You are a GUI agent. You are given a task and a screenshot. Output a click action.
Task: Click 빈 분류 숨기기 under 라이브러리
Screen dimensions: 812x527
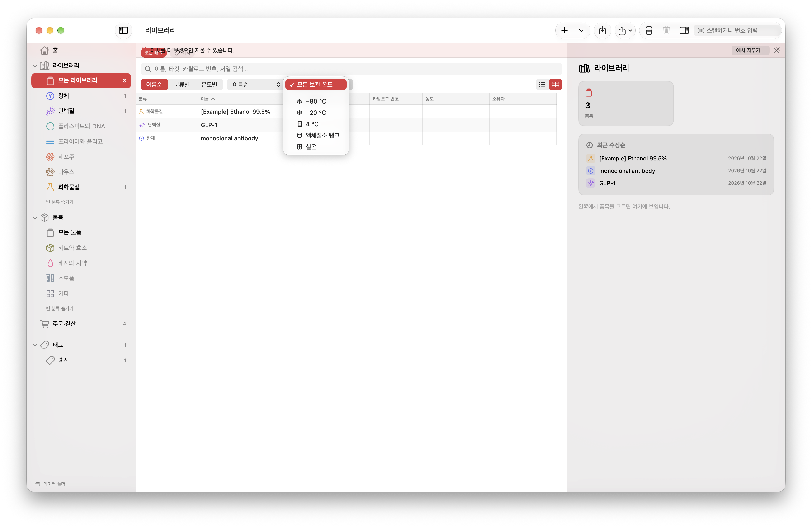[x=60, y=202]
